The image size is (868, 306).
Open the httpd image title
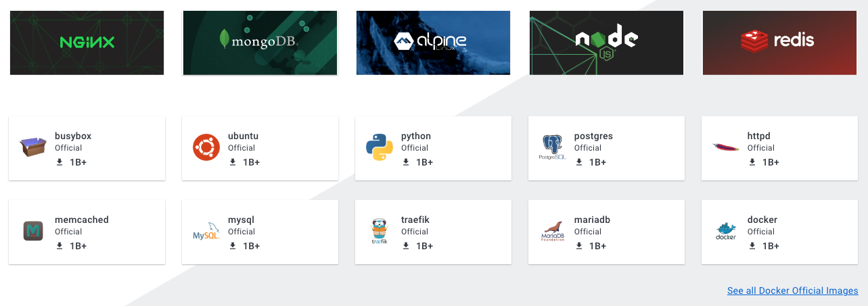pos(759,136)
